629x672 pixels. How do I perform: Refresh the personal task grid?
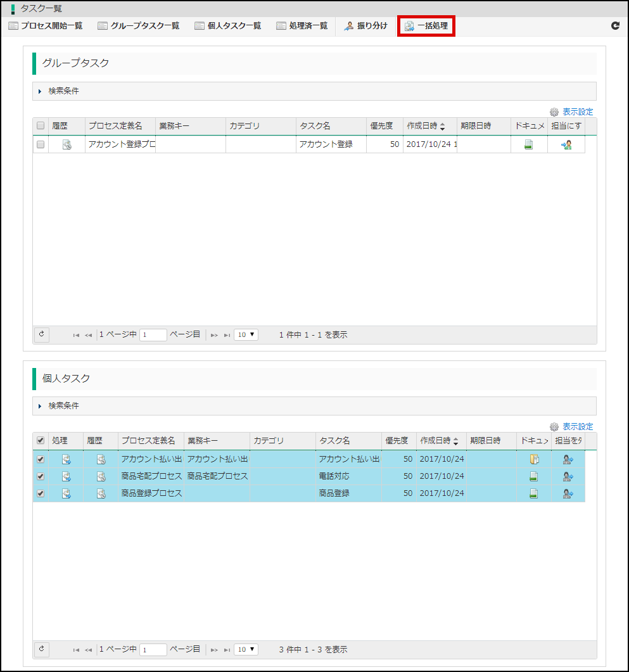click(x=42, y=649)
